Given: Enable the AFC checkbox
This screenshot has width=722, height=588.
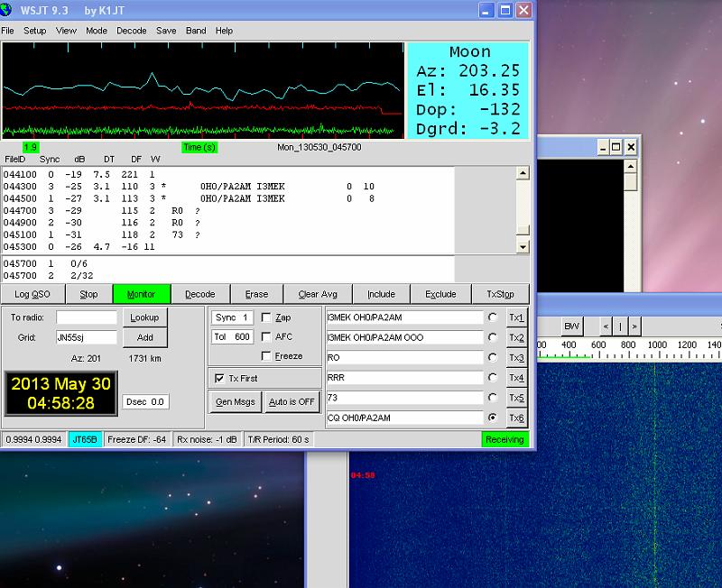Looking at the screenshot, I should pos(266,336).
